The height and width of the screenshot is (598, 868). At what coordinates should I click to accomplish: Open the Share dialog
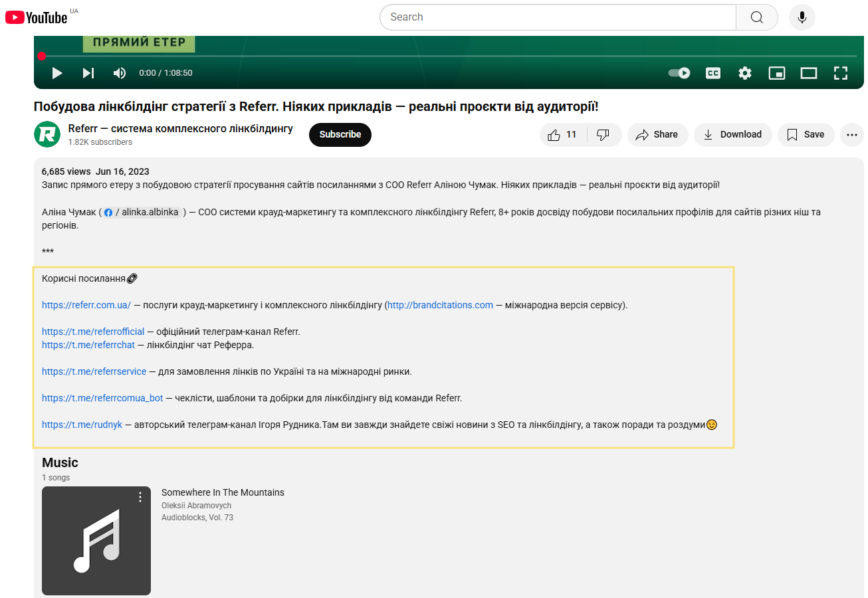(x=657, y=134)
